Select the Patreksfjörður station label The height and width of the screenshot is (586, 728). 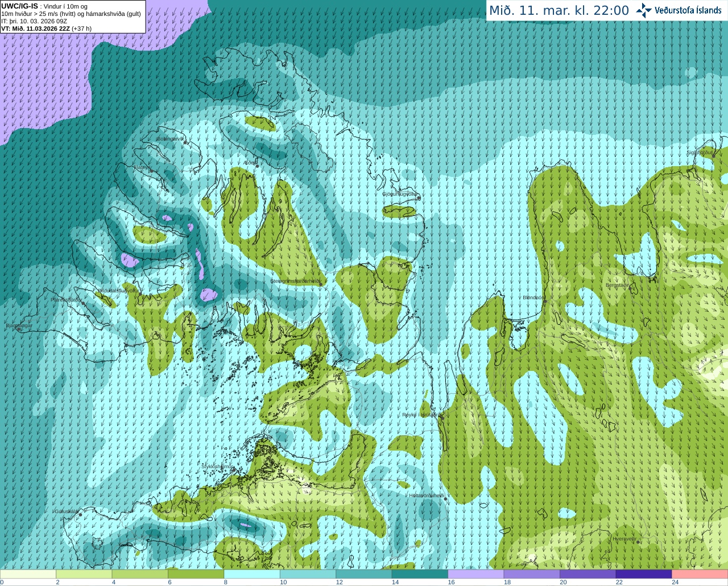(x=67, y=299)
